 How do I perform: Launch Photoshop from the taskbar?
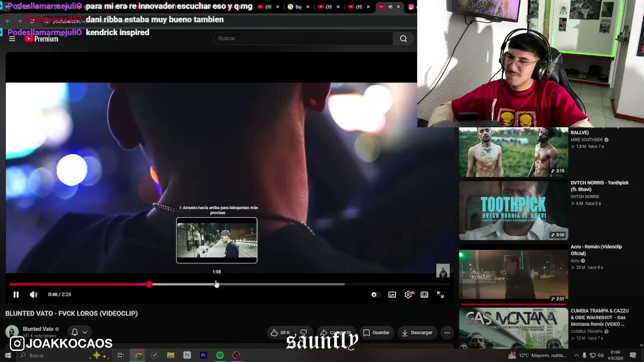coord(187,355)
